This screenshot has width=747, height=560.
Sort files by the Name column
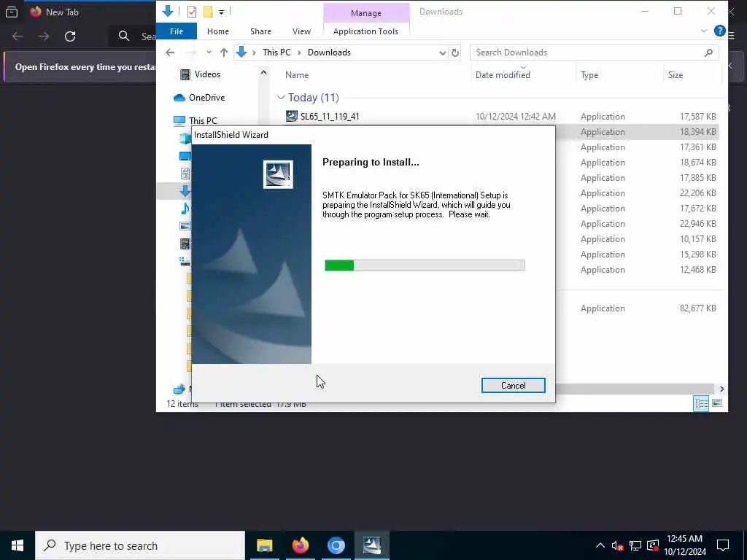(297, 75)
